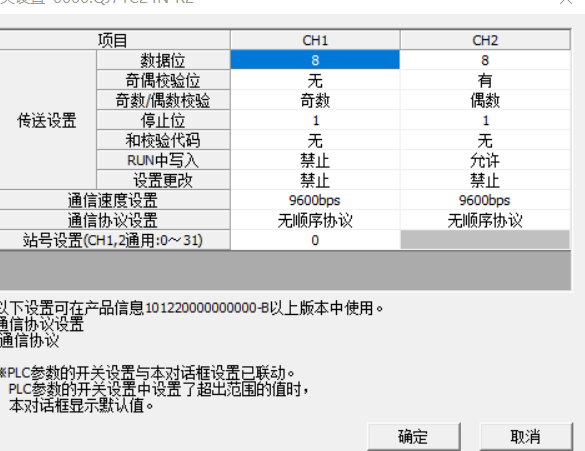Viewport: 585px width, 451px height.
Task: Open CH1 通信速度设置 9600bps cell
Action: click(315, 200)
